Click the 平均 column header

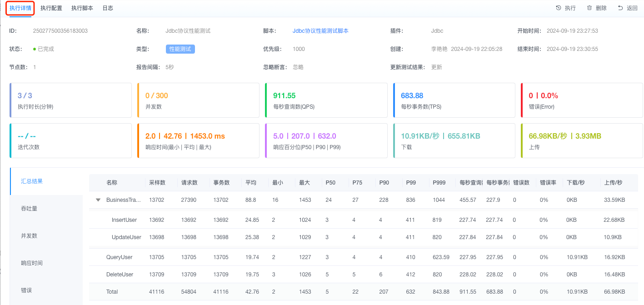click(x=251, y=182)
